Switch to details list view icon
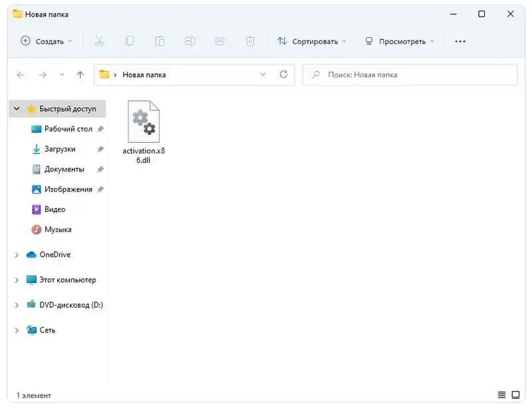Image resolution: width=532 pixels, height=410 pixels. (501, 395)
